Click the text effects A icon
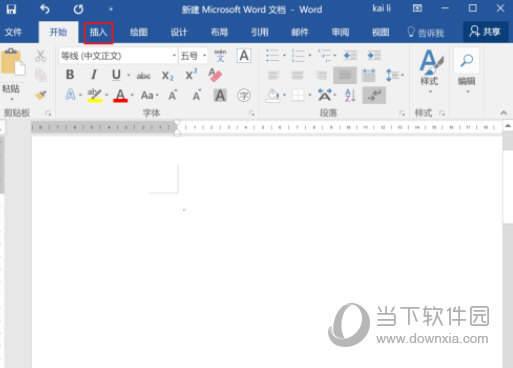 tap(70, 95)
